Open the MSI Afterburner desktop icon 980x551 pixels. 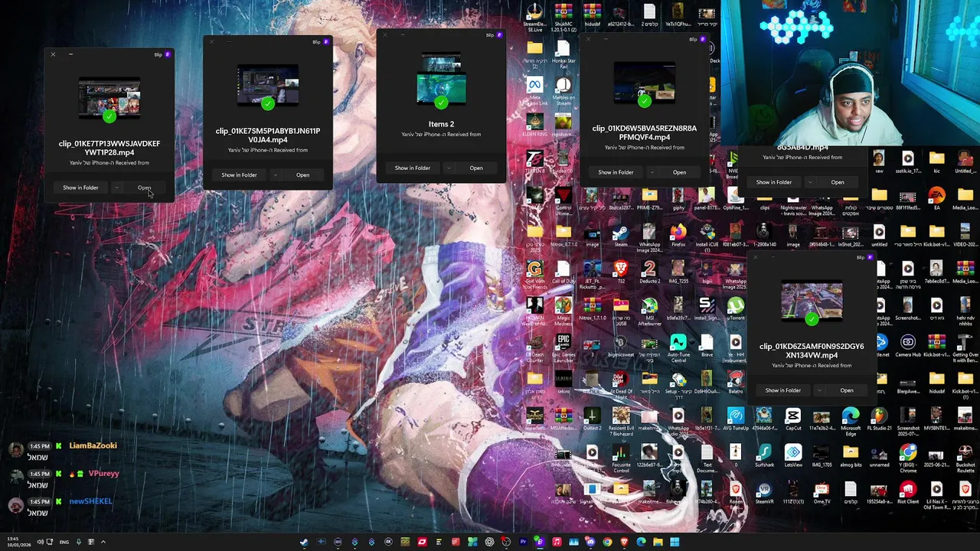point(649,309)
